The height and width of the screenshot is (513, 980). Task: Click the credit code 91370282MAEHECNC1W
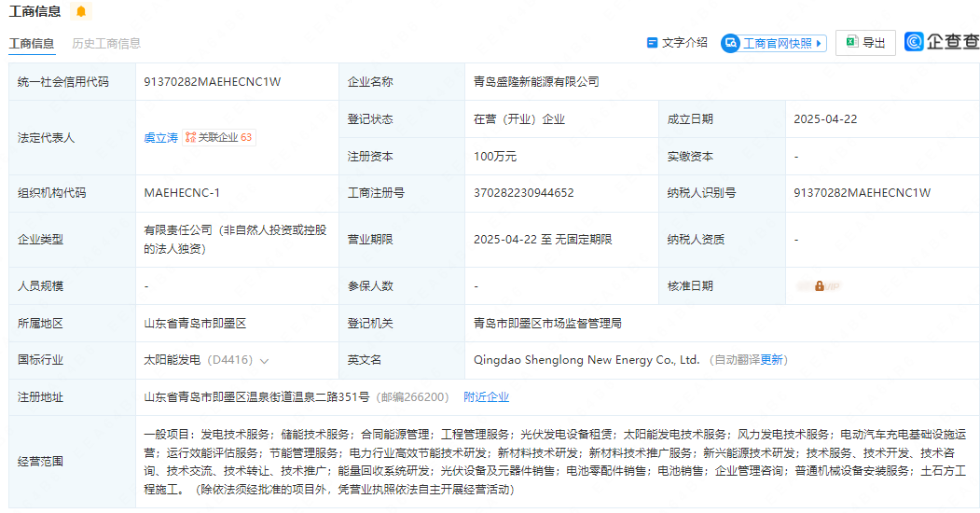(x=213, y=82)
